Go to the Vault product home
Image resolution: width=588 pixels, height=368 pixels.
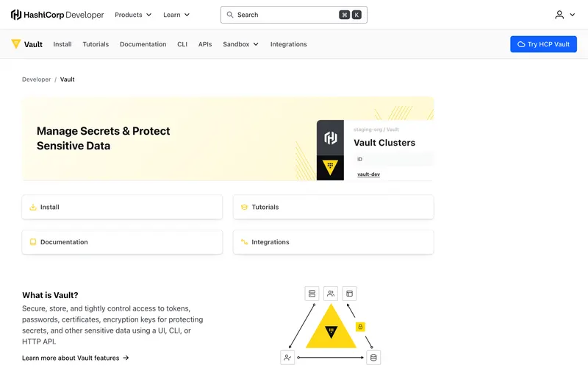27,44
